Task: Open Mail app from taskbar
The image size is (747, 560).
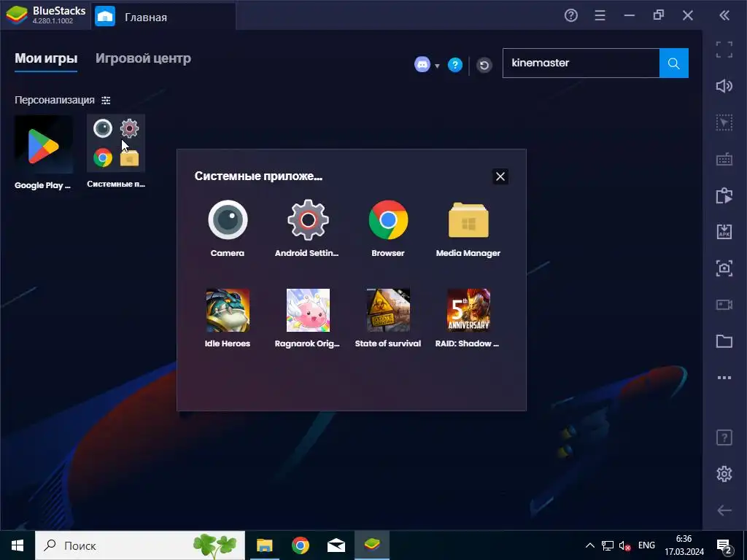Action: [336, 545]
